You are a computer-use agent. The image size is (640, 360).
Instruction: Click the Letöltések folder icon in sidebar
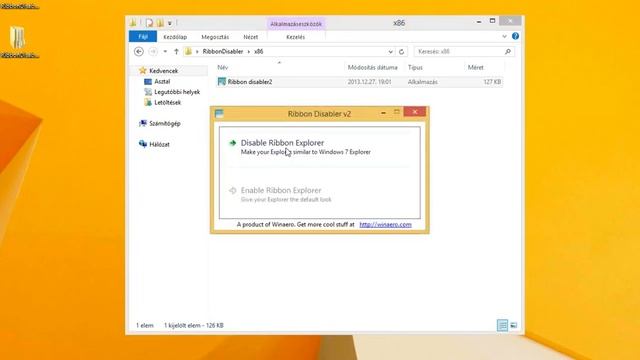(148, 102)
